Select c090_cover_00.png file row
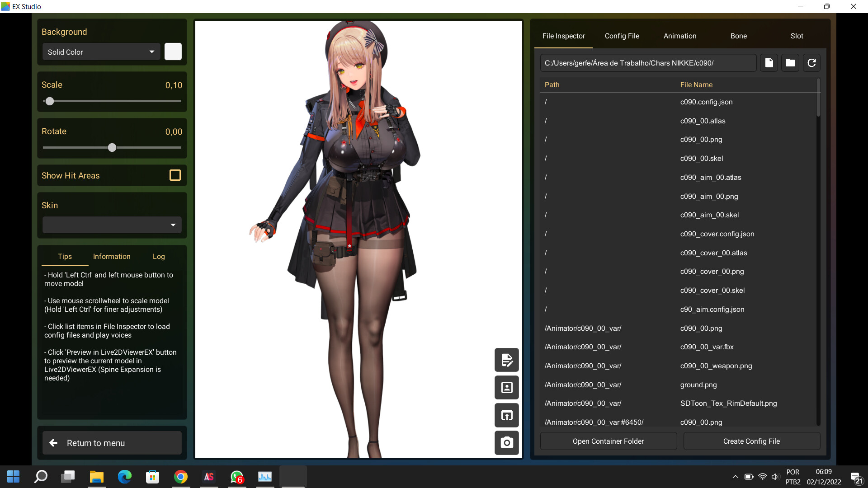This screenshot has height=488, width=868. 678,272
